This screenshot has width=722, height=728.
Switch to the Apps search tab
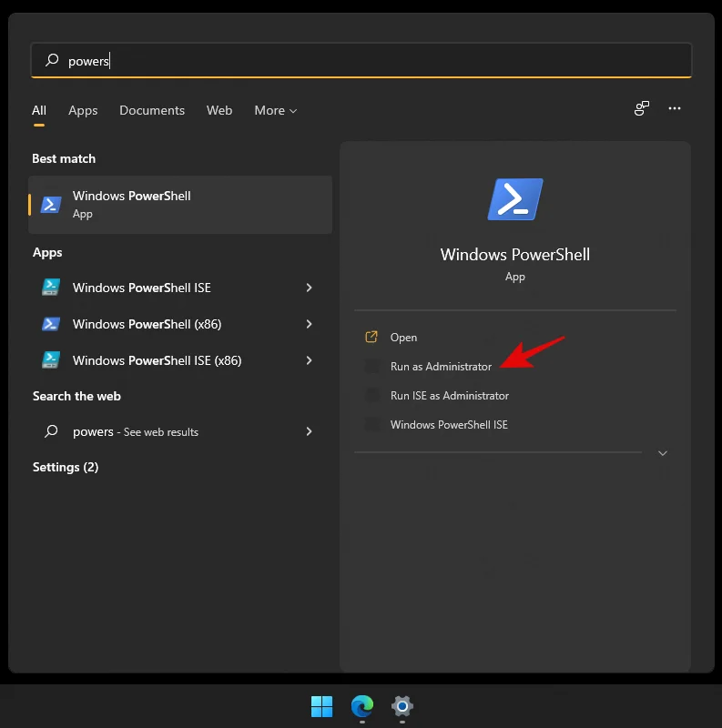pos(83,110)
